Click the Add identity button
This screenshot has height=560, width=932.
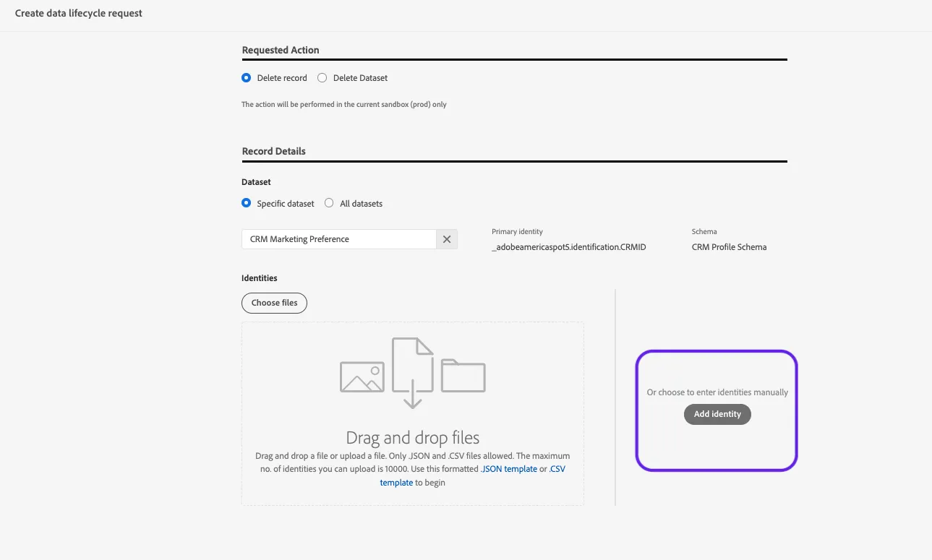[717, 414]
